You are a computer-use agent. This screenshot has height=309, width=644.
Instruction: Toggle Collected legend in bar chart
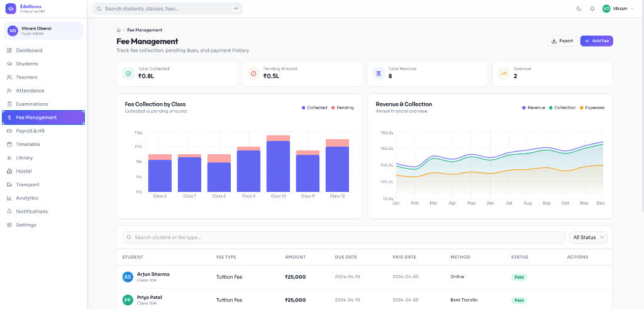pos(314,108)
